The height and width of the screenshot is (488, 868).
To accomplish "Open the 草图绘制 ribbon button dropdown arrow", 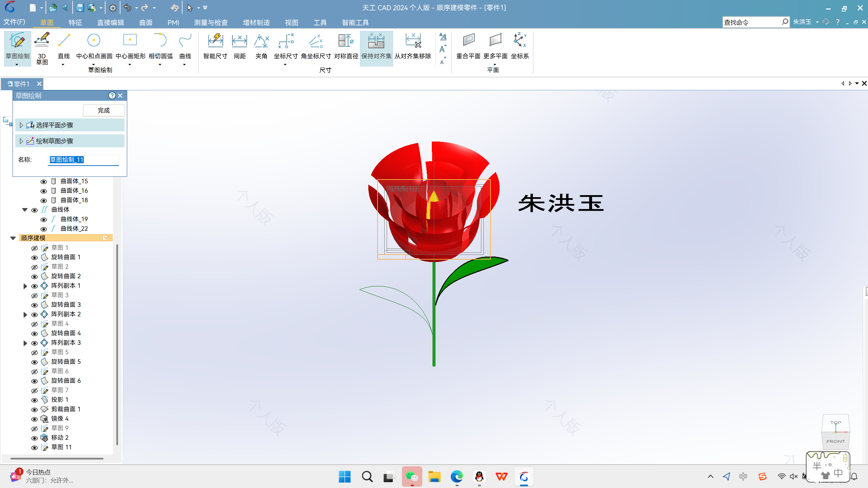I will 17,64.
